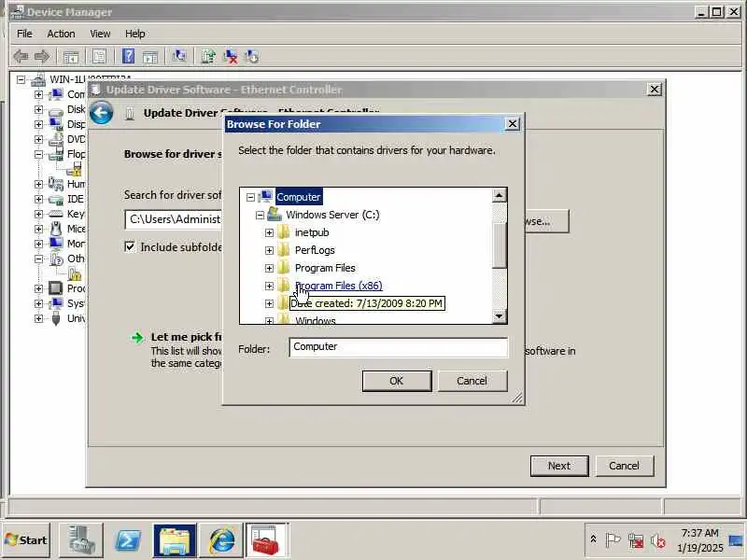Click the action pane toolbar icon next to Help
The width and height of the screenshot is (747, 560).
[150, 57]
